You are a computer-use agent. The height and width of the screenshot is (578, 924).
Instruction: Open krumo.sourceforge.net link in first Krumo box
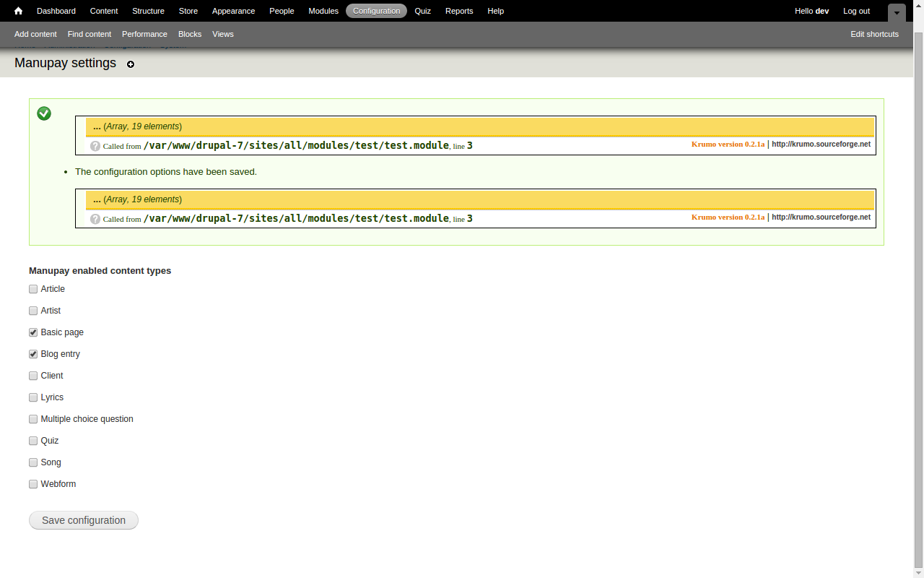821,144
